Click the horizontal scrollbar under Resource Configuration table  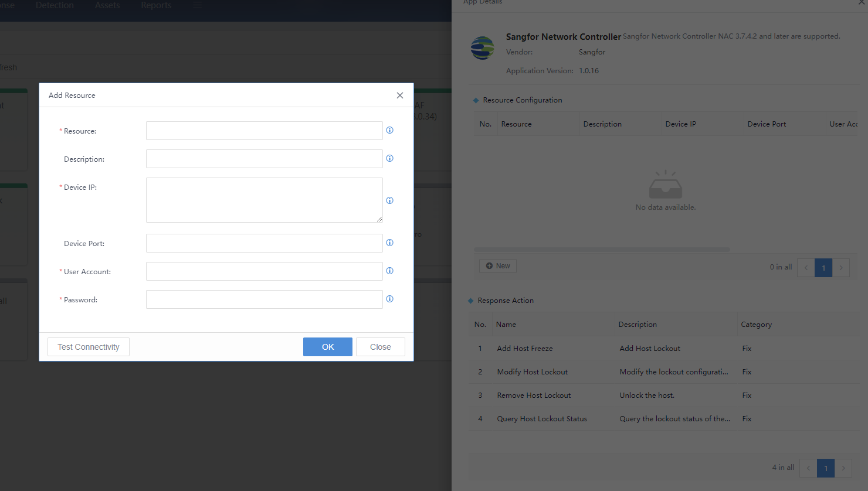pos(602,250)
